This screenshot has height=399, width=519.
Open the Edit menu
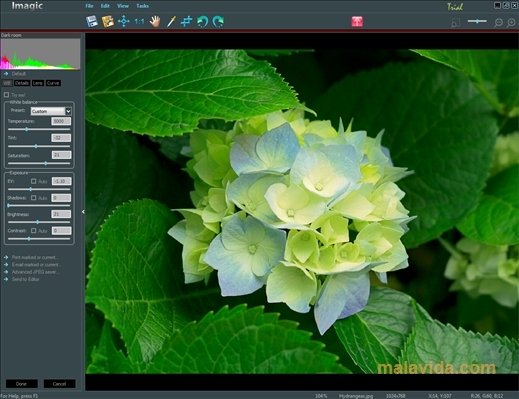pos(105,6)
